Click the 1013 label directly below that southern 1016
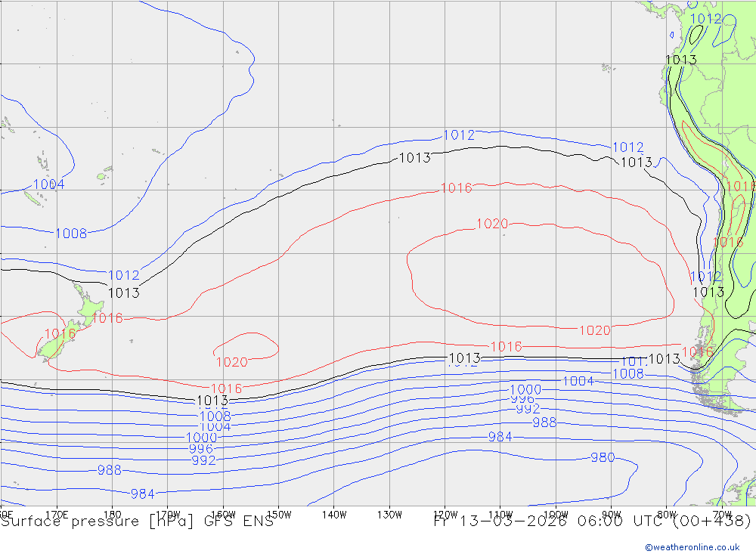The height and width of the screenshot is (554, 756). pyautogui.click(x=212, y=401)
